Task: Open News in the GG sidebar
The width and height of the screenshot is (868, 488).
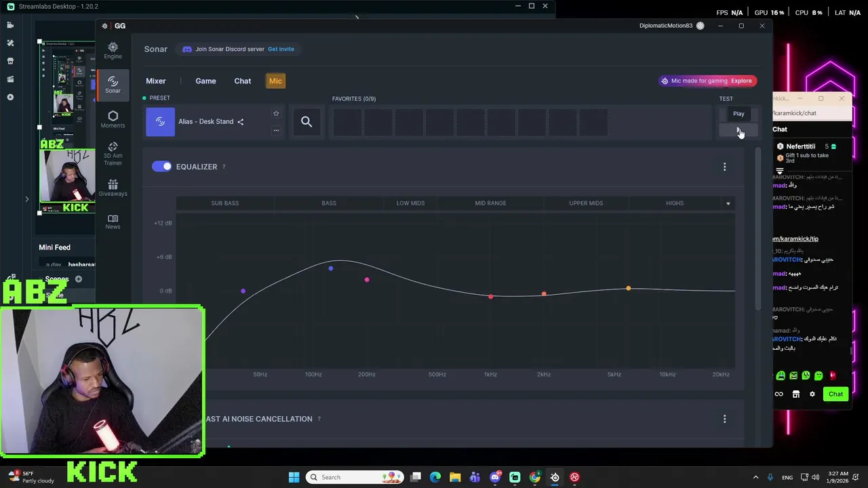Action: [x=113, y=222]
